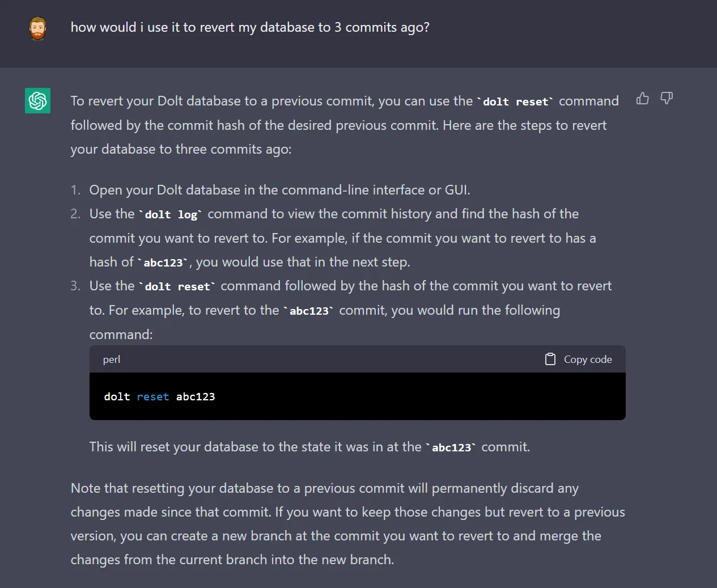
Task: Click the clipboard icon in code header
Action: click(x=550, y=359)
